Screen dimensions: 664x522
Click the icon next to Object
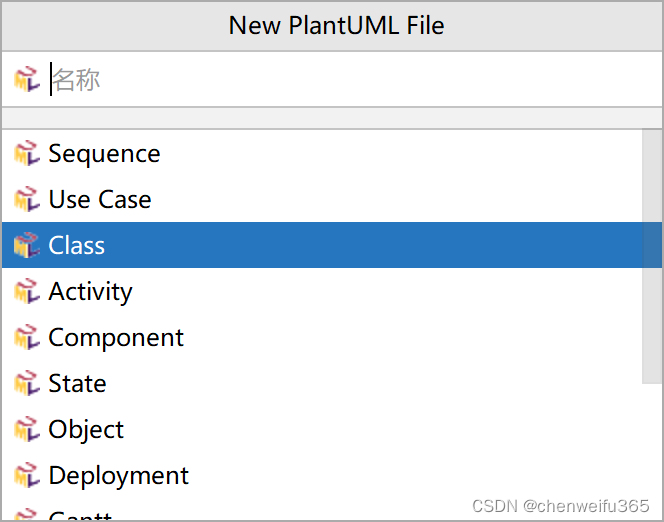pos(27,429)
